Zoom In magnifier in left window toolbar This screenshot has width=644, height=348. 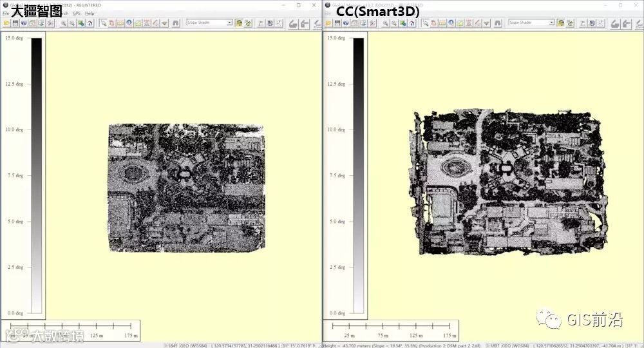[x=64, y=23]
